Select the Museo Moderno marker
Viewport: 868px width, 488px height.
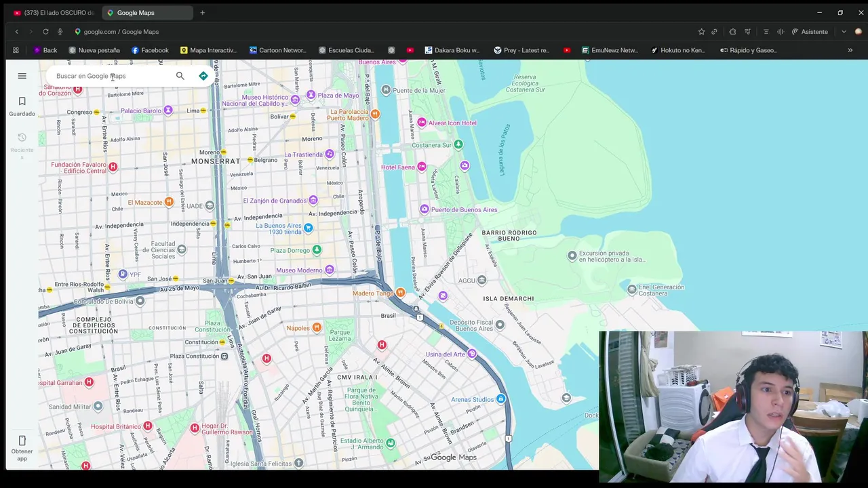[x=329, y=270]
